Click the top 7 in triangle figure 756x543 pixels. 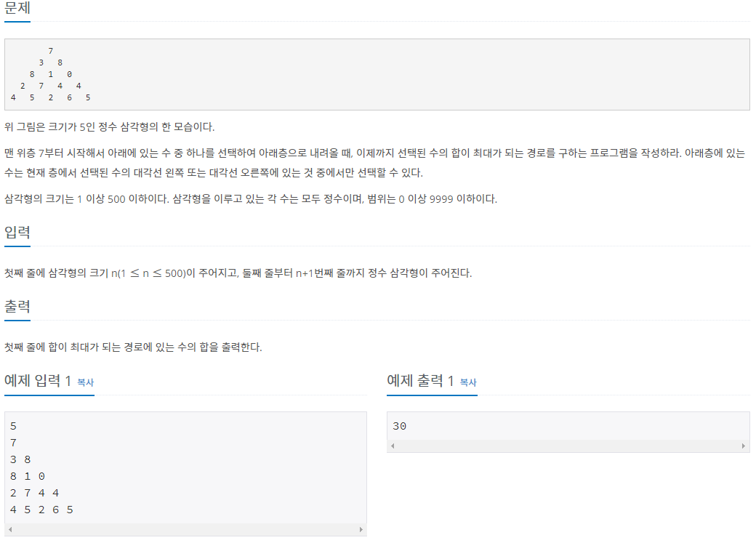pyautogui.click(x=51, y=51)
